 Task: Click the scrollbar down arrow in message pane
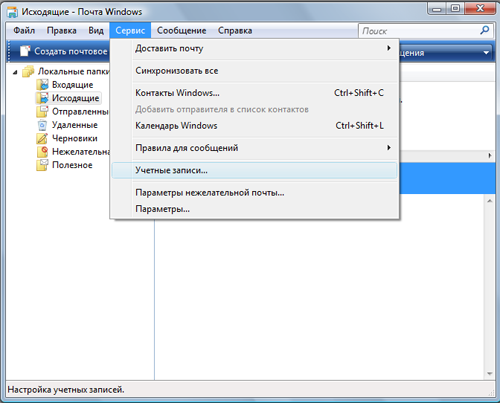click(490, 374)
